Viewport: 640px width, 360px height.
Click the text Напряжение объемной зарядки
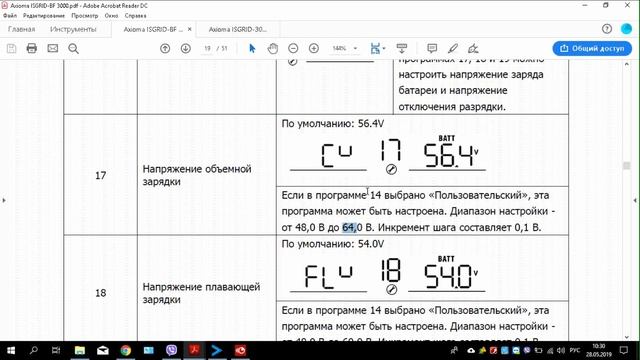point(197,175)
